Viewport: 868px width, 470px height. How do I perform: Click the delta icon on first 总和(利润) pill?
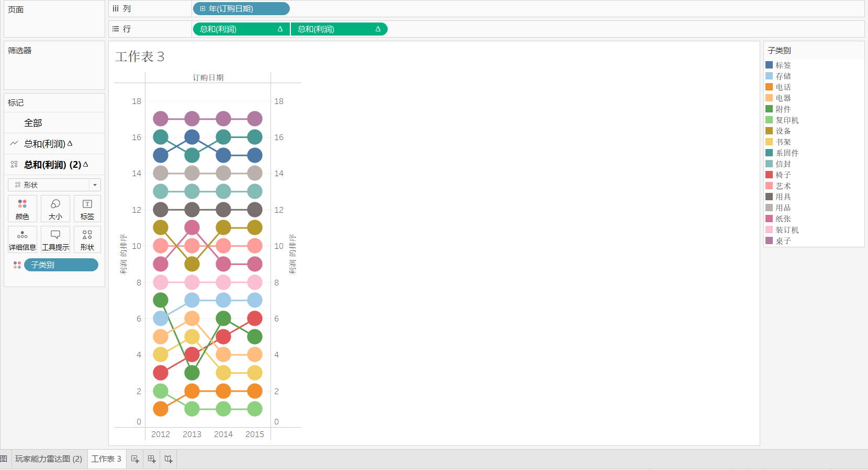pyautogui.click(x=280, y=29)
